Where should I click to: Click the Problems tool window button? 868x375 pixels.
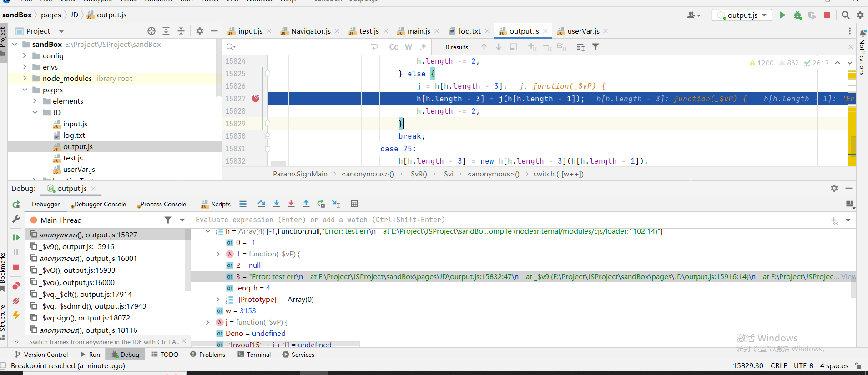click(212, 355)
